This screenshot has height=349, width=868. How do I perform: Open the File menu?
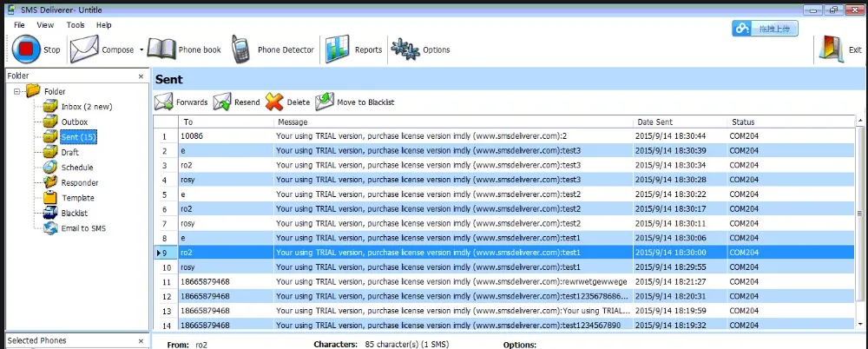[x=19, y=25]
